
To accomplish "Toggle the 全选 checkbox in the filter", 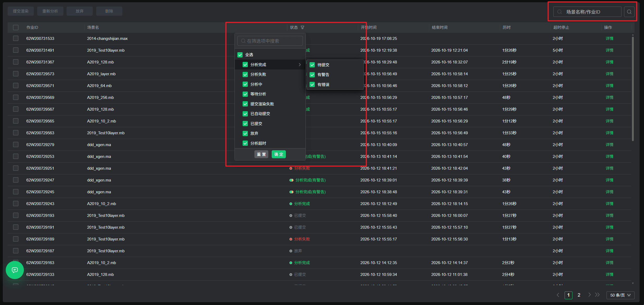I will pos(240,55).
